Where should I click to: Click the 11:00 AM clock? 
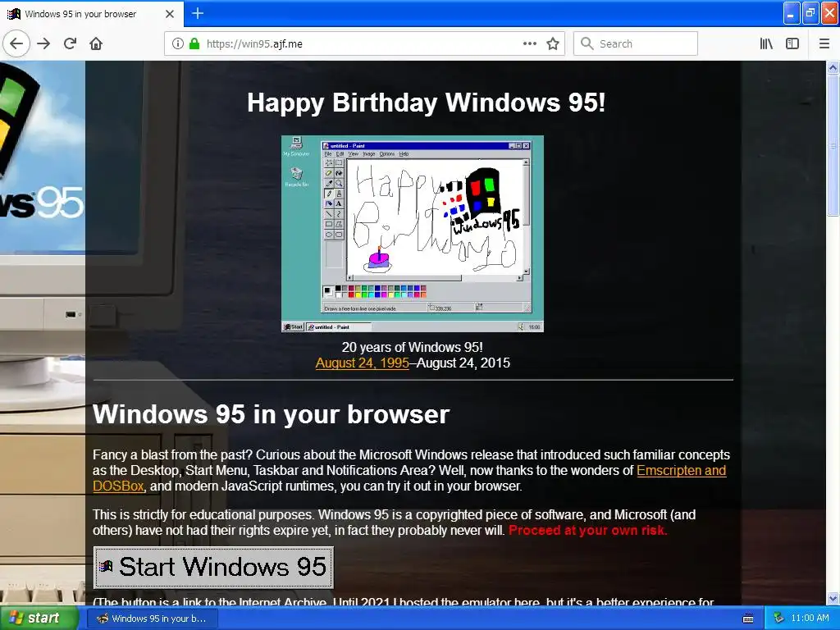click(x=810, y=618)
